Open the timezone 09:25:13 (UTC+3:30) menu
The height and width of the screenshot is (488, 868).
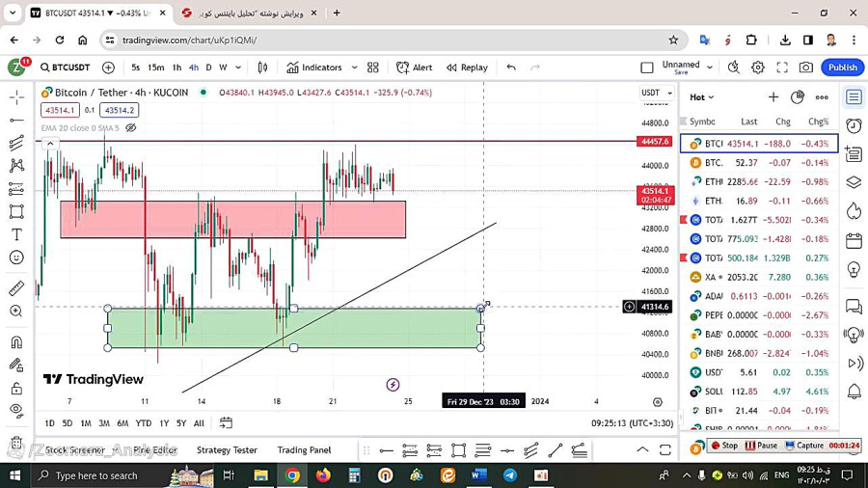pos(632,423)
